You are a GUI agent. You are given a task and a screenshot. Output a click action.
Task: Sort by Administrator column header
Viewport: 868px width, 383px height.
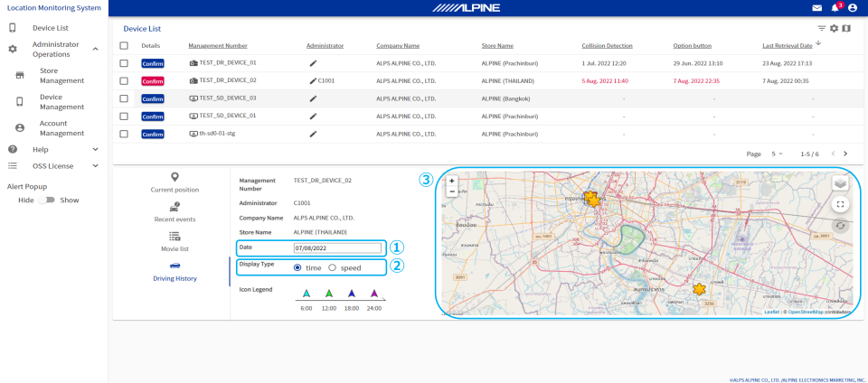tap(325, 46)
